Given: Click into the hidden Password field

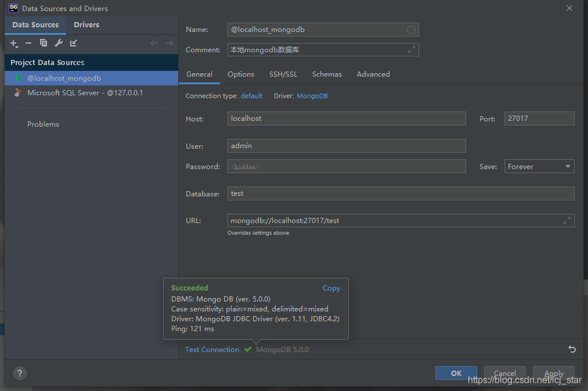Looking at the screenshot, I should point(347,166).
